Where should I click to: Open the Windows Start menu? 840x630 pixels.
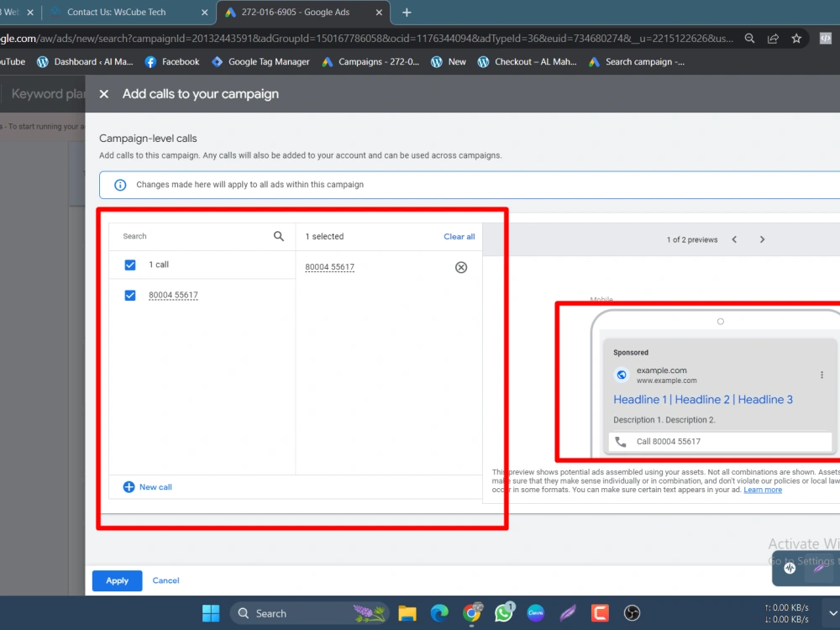[x=211, y=613]
